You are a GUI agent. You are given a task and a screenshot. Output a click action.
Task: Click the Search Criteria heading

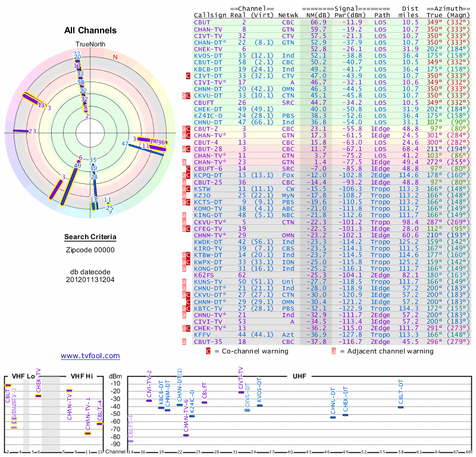click(x=90, y=237)
